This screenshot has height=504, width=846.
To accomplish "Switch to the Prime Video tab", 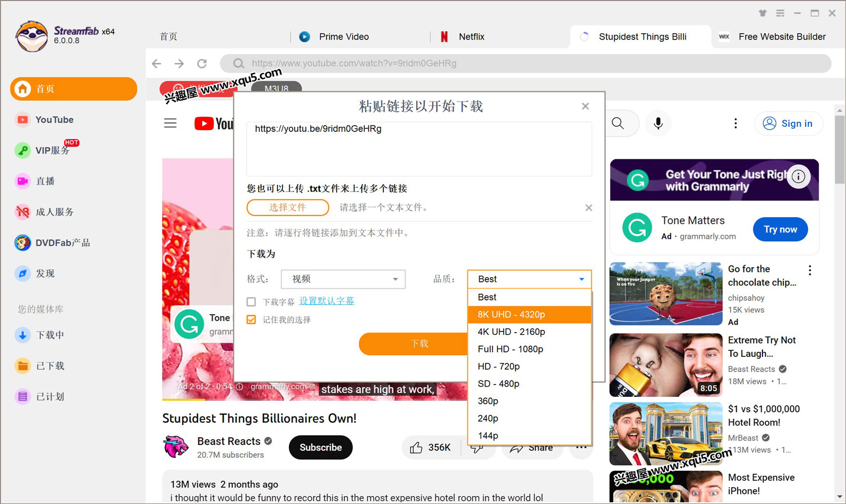I will point(343,37).
